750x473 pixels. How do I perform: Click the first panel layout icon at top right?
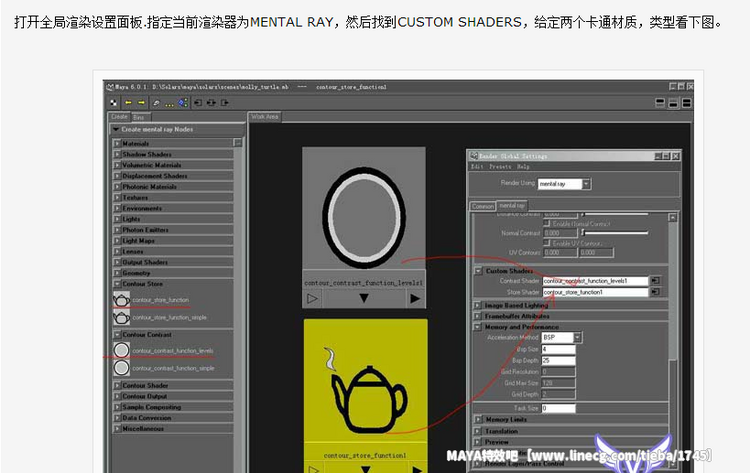pyautogui.click(x=660, y=103)
